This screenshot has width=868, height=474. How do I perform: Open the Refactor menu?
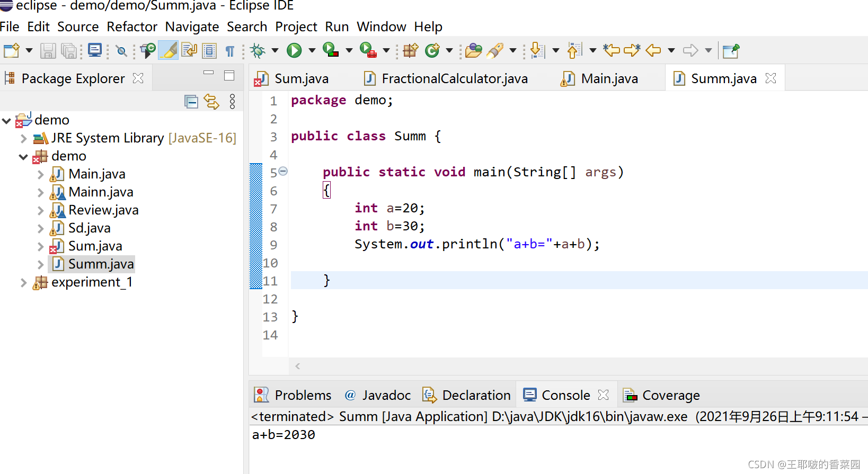coord(132,26)
